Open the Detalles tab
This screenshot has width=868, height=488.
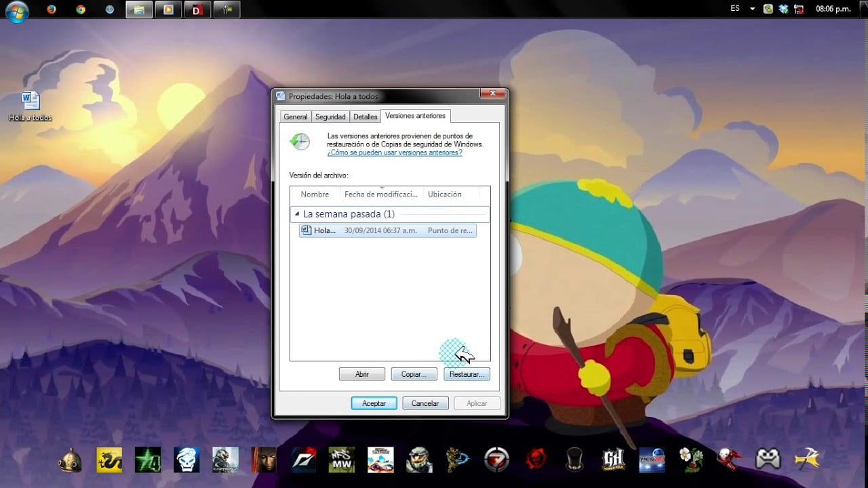[365, 117]
